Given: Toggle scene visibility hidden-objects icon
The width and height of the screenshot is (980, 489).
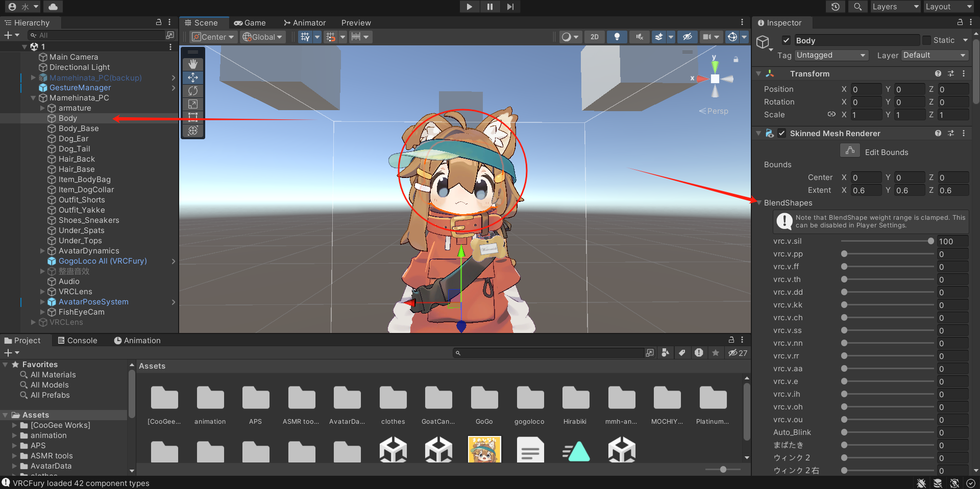Looking at the screenshot, I should (688, 37).
